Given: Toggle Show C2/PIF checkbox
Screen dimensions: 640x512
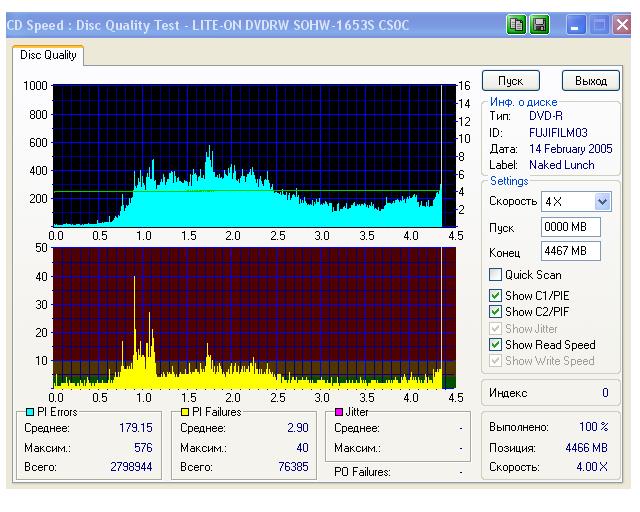Looking at the screenshot, I should (x=496, y=311).
